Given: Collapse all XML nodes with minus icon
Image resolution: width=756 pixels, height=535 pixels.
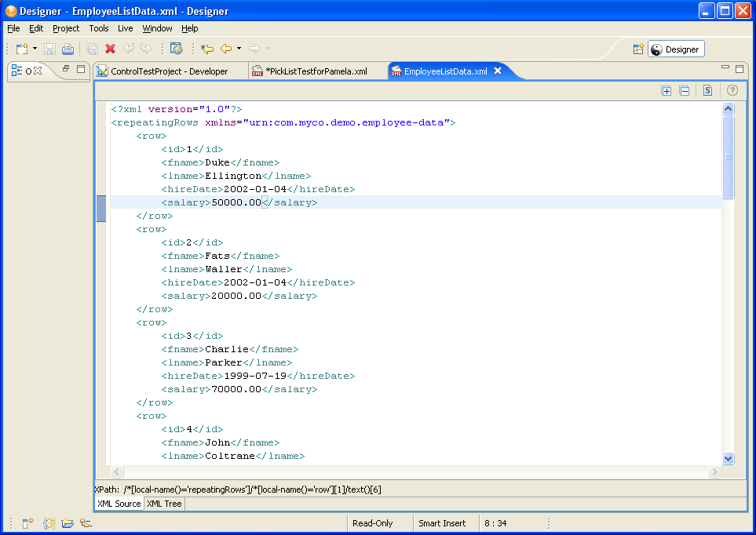Looking at the screenshot, I should click(x=685, y=91).
